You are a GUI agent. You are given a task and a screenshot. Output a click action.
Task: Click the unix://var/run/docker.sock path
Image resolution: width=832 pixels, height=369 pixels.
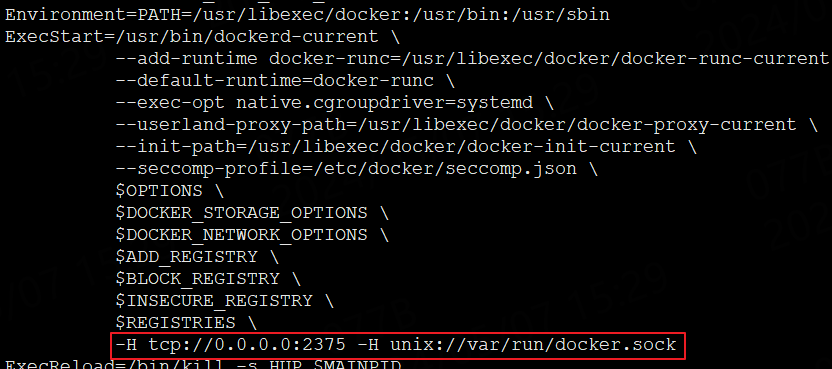tap(533, 345)
